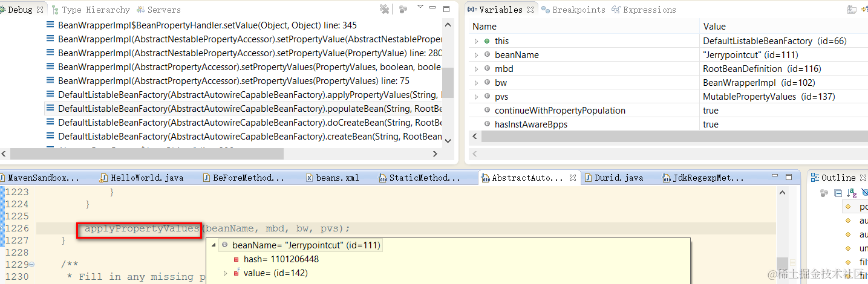This screenshot has width=868, height=284.
Task: Select setPropertyValue(PropertyValue) line 280 stack frame
Action: click(250, 53)
